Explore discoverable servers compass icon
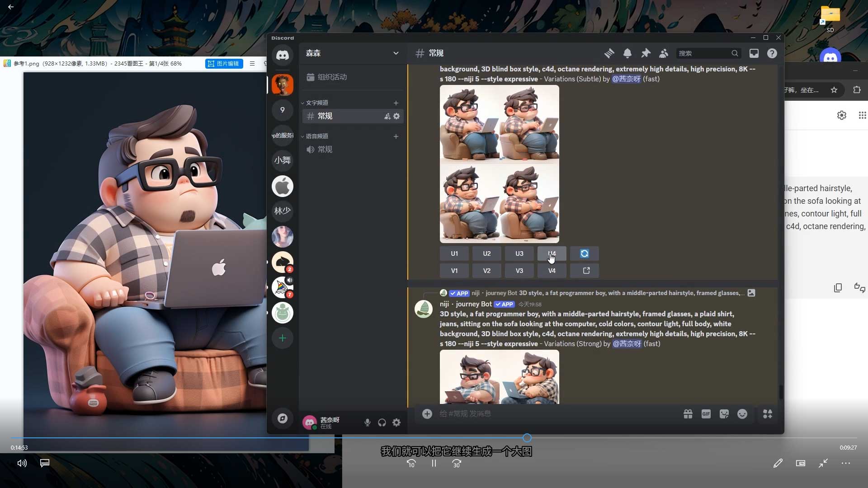The image size is (868, 488). (283, 418)
